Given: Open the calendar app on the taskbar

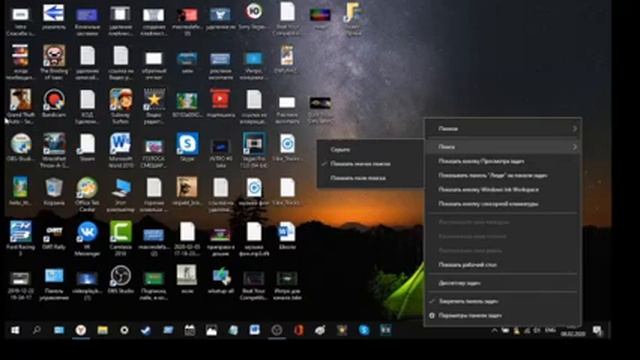Looking at the screenshot, I should tap(189, 330).
